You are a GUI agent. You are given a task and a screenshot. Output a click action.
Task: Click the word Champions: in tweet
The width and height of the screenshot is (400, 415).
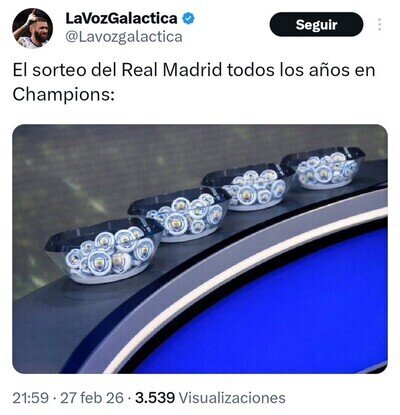tap(63, 95)
